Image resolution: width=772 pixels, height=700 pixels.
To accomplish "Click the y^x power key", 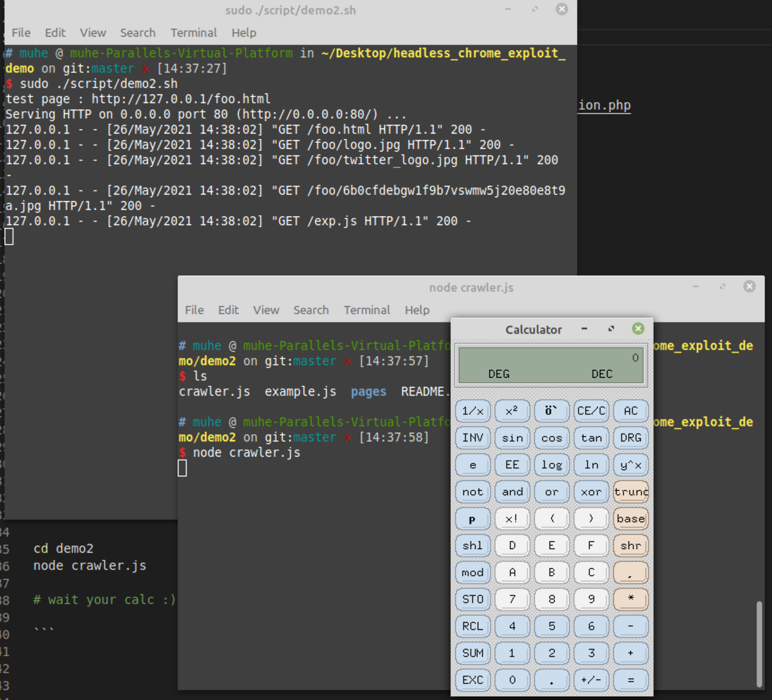I will 631,465.
